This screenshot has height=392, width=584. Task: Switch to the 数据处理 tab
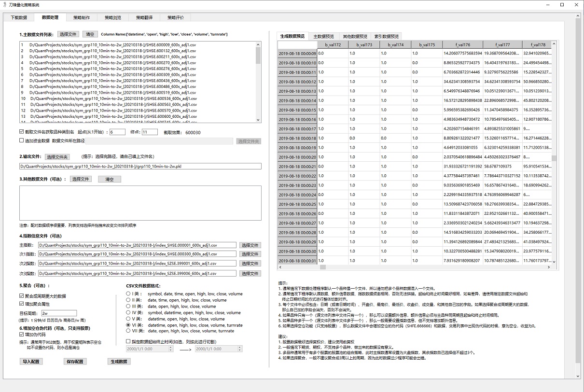(50, 17)
